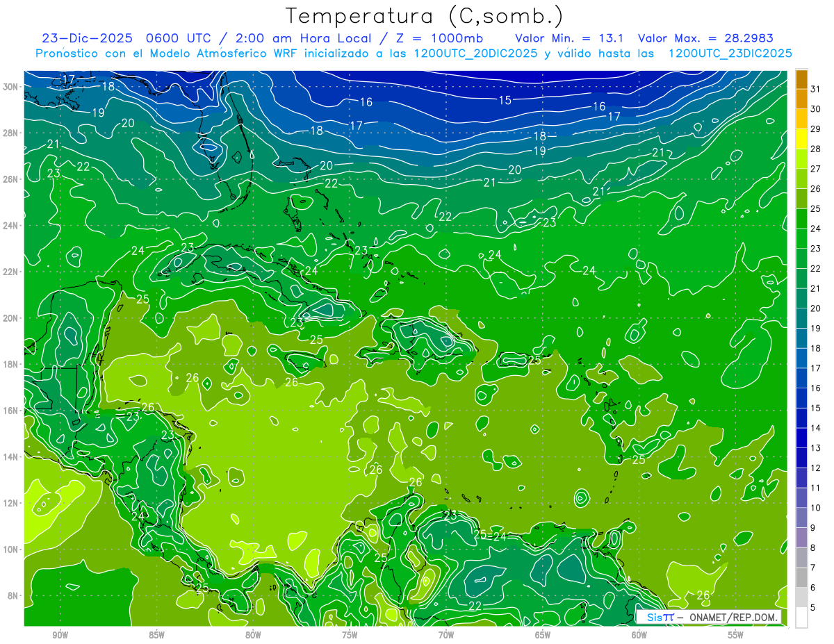The image size is (834, 644).
Task: Click the "Valor Max. = 28.2983" text
Action: coord(705,38)
